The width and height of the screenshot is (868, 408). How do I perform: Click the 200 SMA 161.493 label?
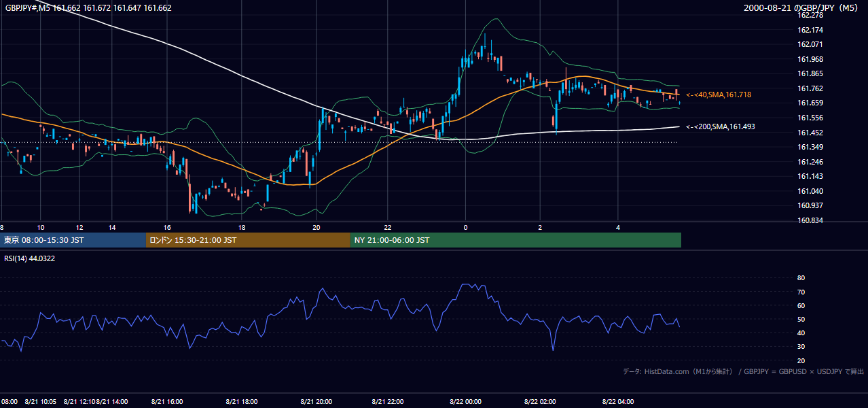pos(720,126)
